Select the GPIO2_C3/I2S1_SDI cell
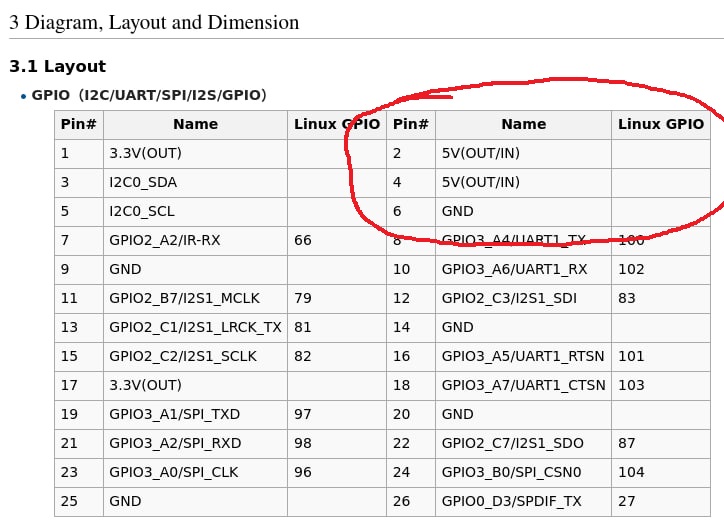Viewport: 724px width, 524px height. [508, 298]
